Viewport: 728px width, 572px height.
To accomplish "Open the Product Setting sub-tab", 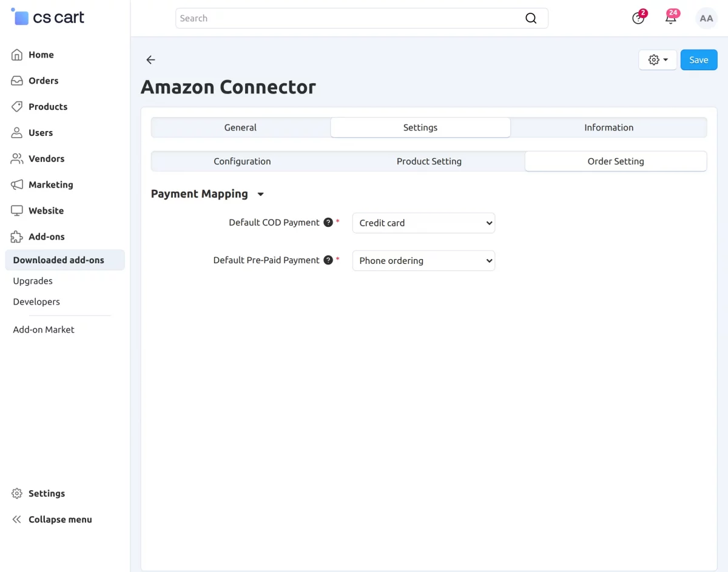I will click(x=429, y=161).
